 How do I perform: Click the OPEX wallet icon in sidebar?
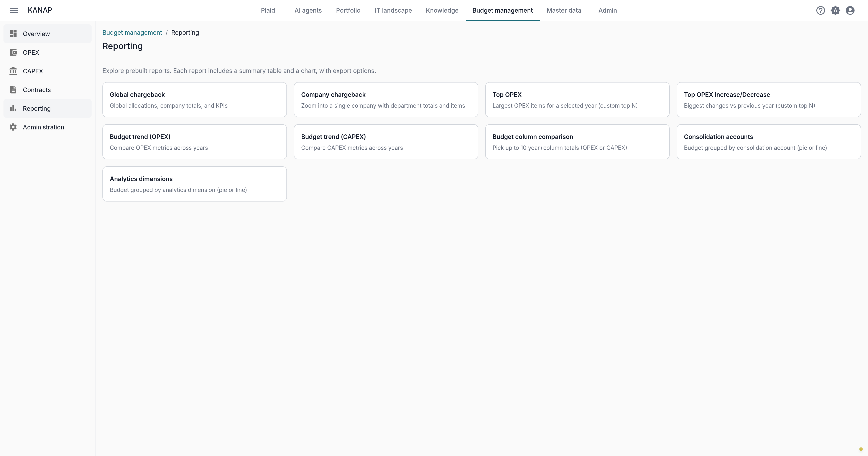[13, 52]
